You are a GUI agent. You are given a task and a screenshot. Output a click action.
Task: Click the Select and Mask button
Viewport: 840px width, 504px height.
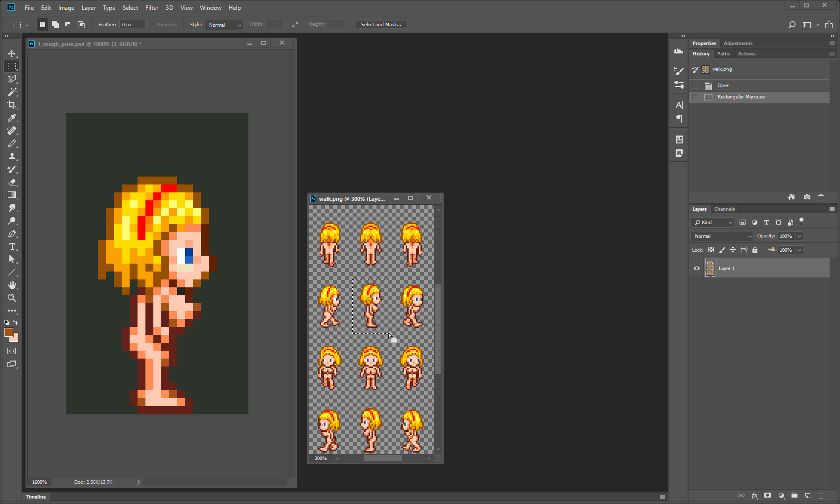(380, 25)
